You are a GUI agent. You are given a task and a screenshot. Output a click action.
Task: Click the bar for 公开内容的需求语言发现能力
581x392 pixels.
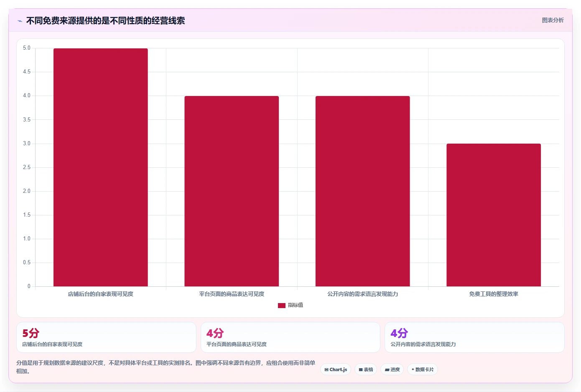[362, 191]
